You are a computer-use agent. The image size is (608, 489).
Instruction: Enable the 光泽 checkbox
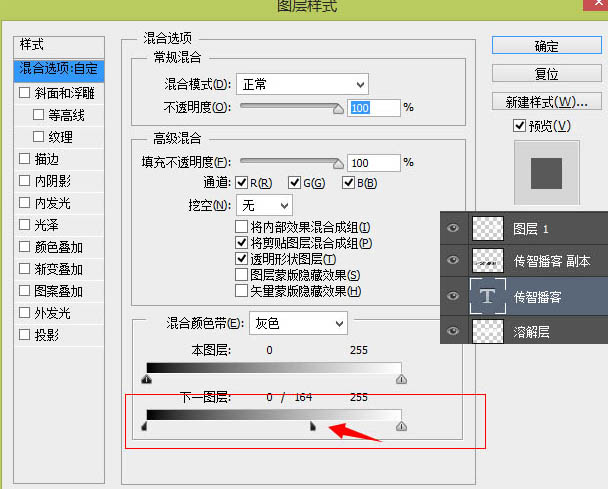pos(24,225)
